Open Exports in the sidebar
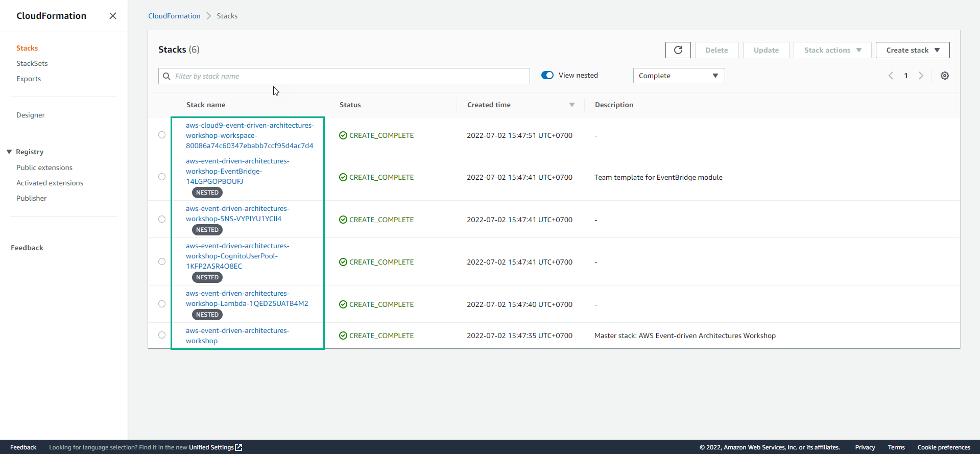 pyautogui.click(x=29, y=79)
